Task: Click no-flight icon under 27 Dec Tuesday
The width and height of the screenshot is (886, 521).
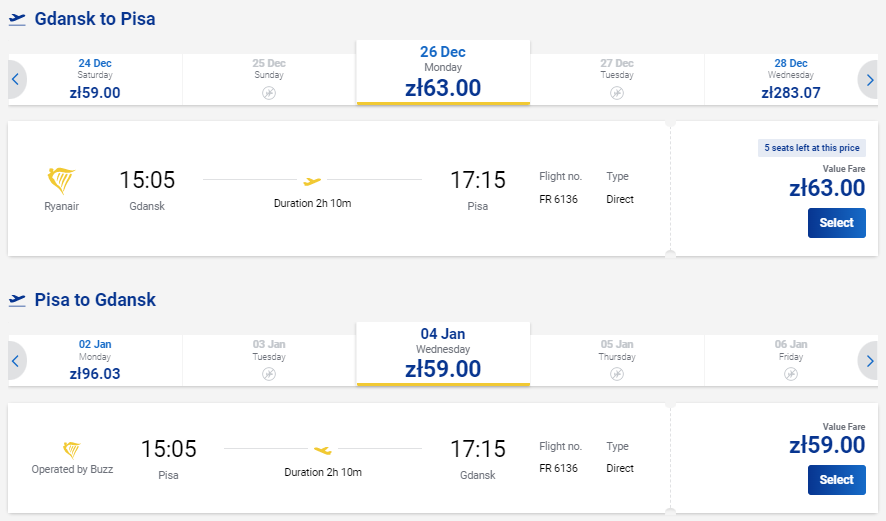Action: click(617, 93)
